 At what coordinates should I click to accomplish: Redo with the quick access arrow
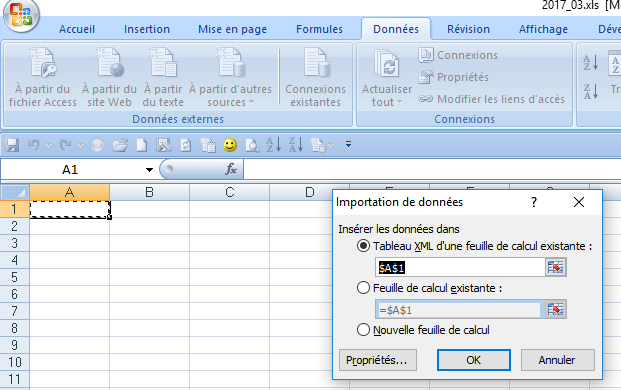[65, 145]
